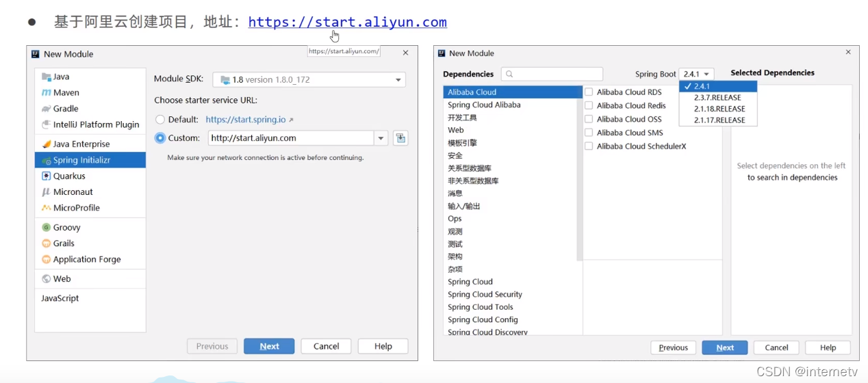Screen dimensions: 868x383
Task: Select Java Enterprise module type
Action: [x=90, y=144]
